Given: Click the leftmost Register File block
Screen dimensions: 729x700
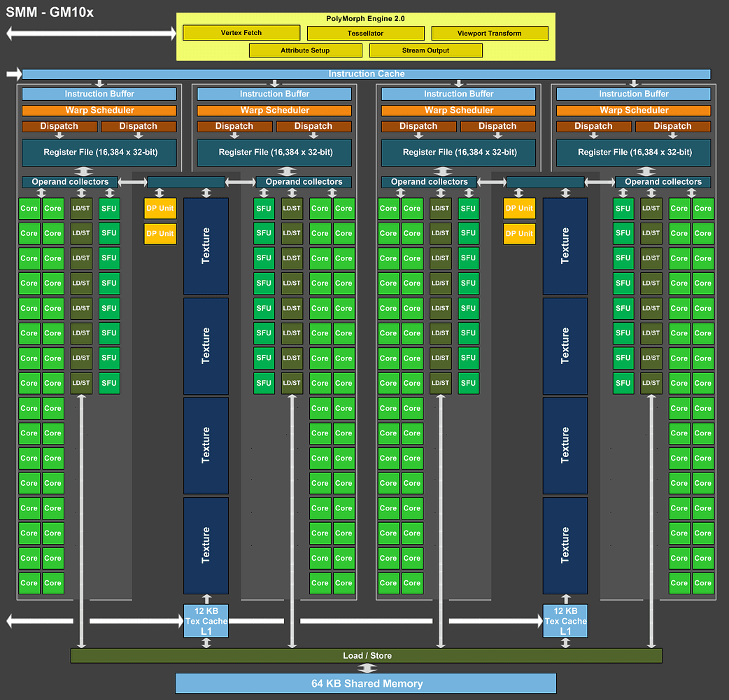Looking at the screenshot, I should (x=99, y=153).
